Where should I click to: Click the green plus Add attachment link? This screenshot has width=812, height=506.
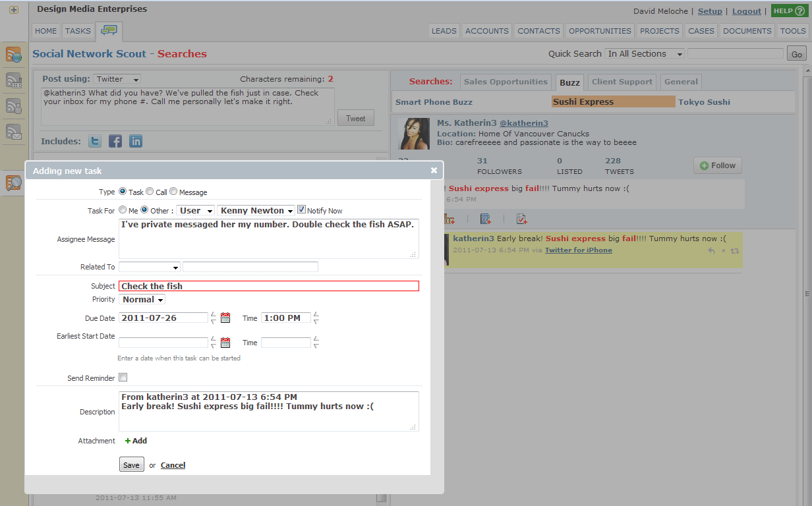pyautogui.click(x=136, y=441)
